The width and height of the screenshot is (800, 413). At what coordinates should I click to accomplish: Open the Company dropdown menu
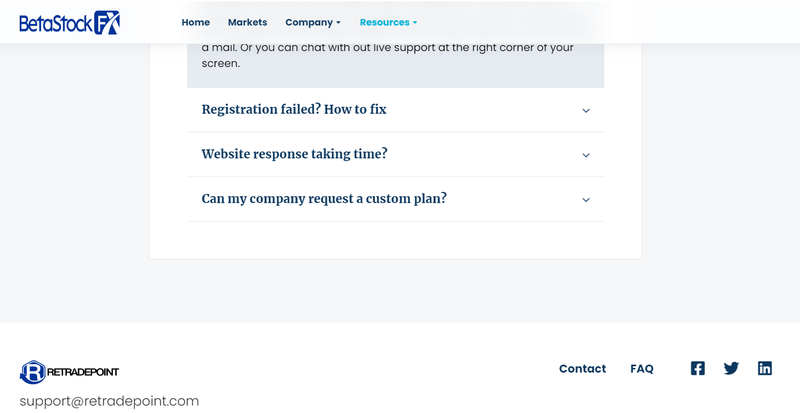pos(313,22)
